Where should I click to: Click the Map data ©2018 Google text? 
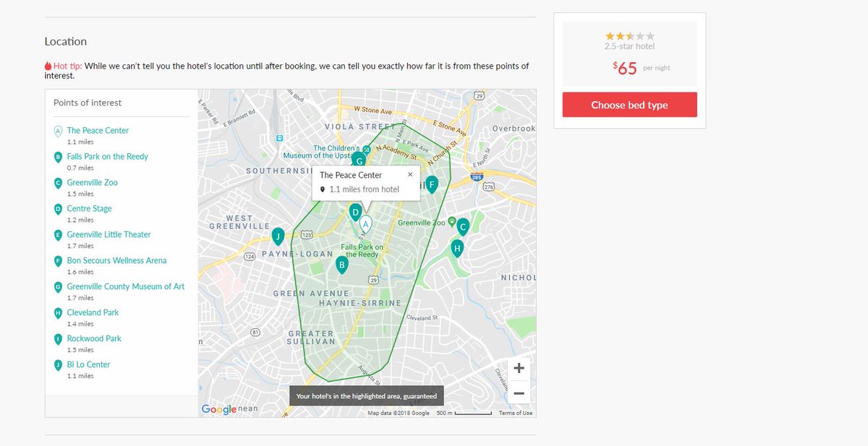399,413
